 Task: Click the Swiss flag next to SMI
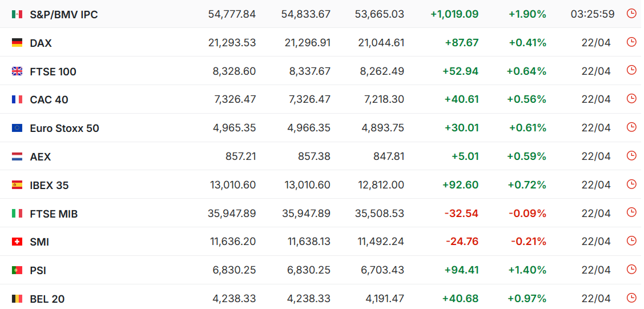point(17,242)
